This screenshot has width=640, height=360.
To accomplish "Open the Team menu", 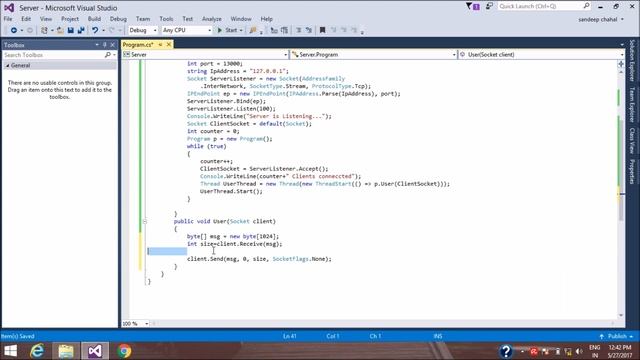I will click(143, 19).
